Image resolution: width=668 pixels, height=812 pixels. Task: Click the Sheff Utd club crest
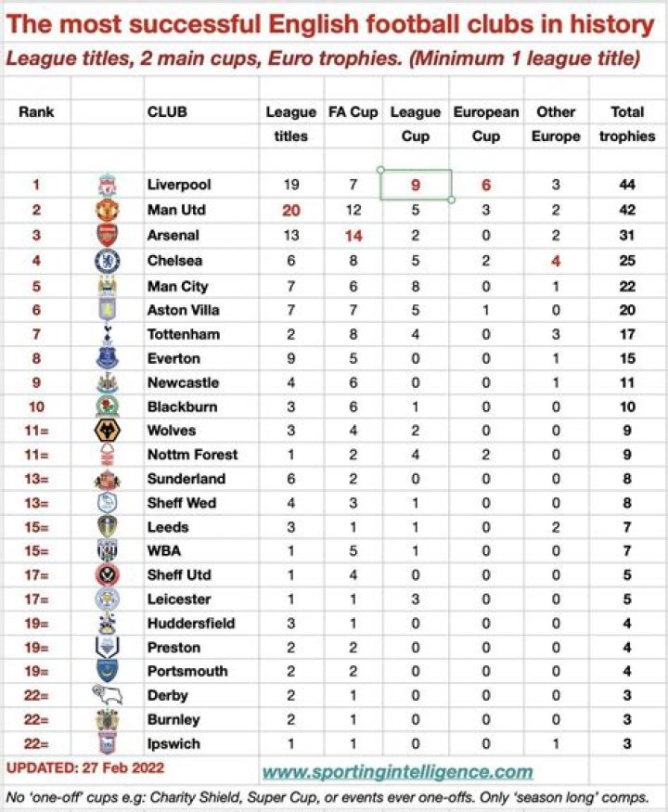point(108,575)
